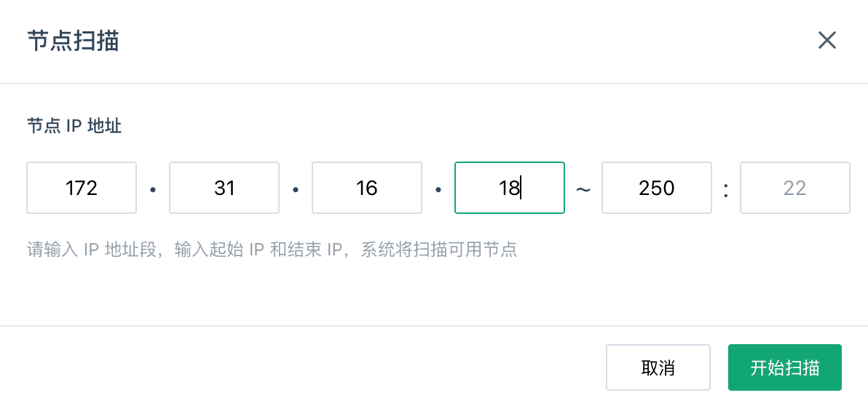The image size is (868, 406).
Task: Click the dot between 31 and 16
Action: (x=296, y=189)
